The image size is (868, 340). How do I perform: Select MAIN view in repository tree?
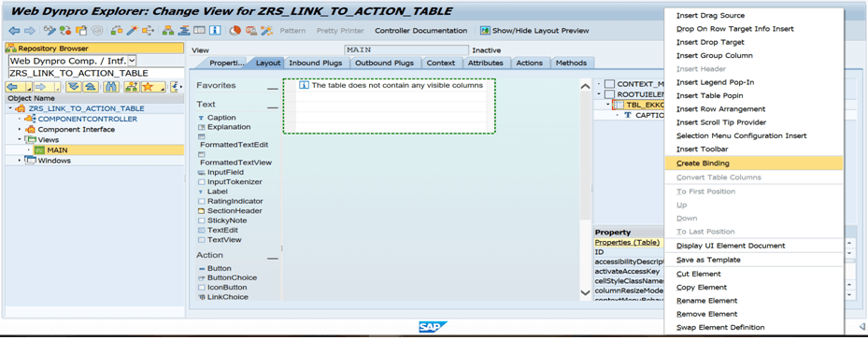(x=58, y=150)
